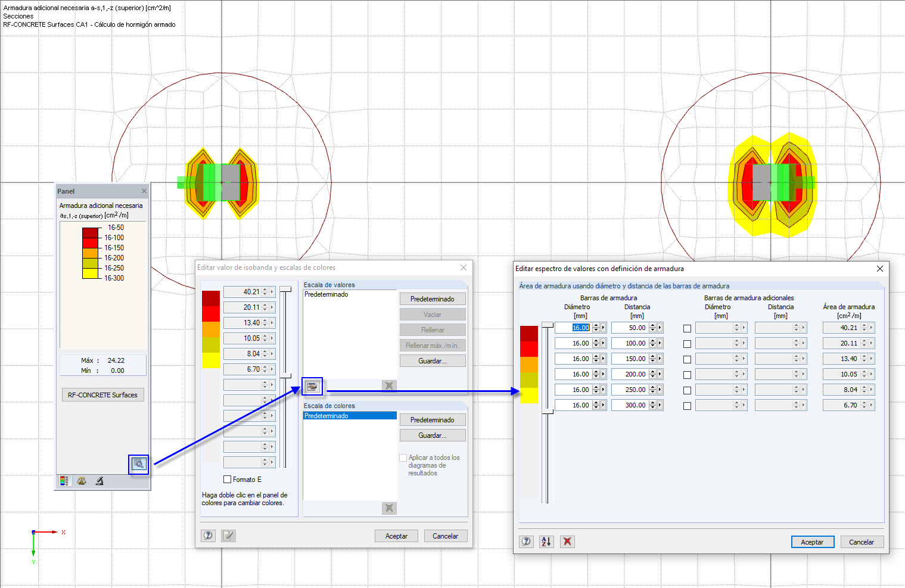Select Predeterminado in the Escala de colores list
The width and height of the screenshot is (905, 588).
coord(350,416)
